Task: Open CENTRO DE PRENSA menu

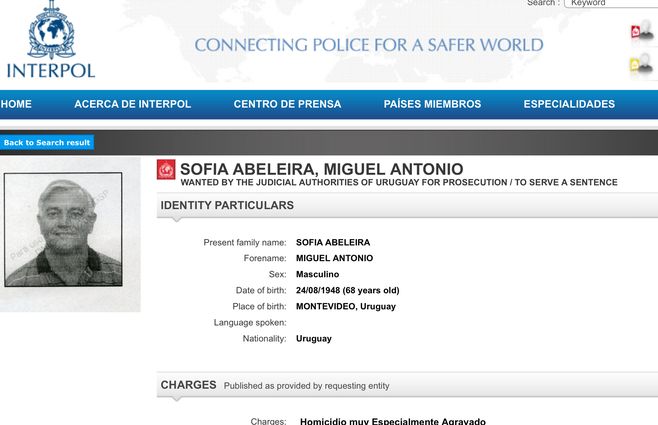Action: [287, 104]
